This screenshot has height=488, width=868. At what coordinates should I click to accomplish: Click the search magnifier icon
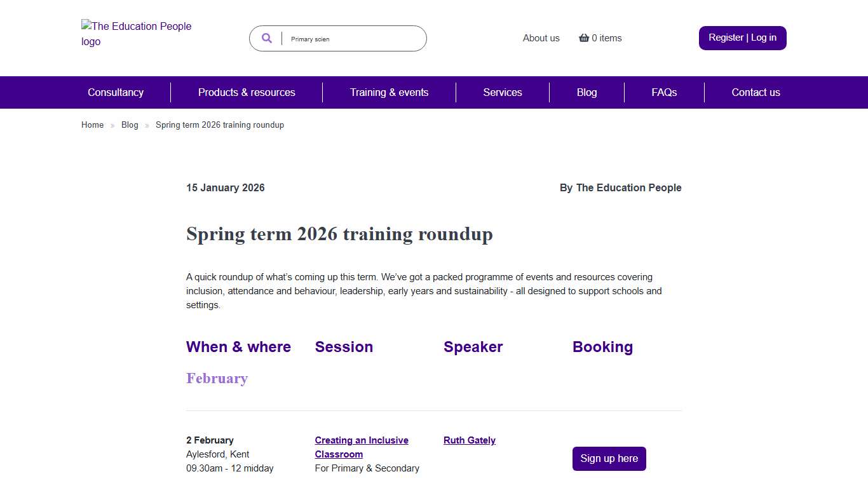tap(266, 38)
